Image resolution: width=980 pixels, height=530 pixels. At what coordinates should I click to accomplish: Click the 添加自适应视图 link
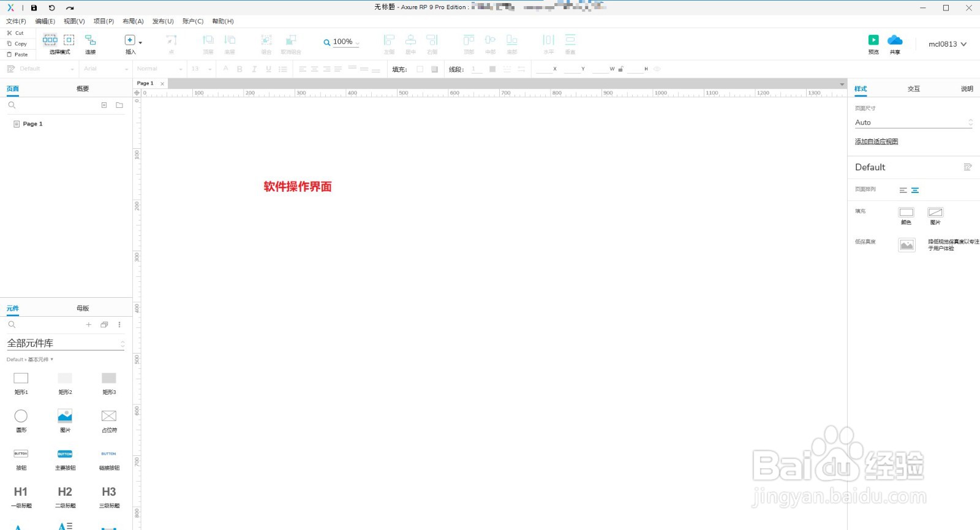click(876, 142)
